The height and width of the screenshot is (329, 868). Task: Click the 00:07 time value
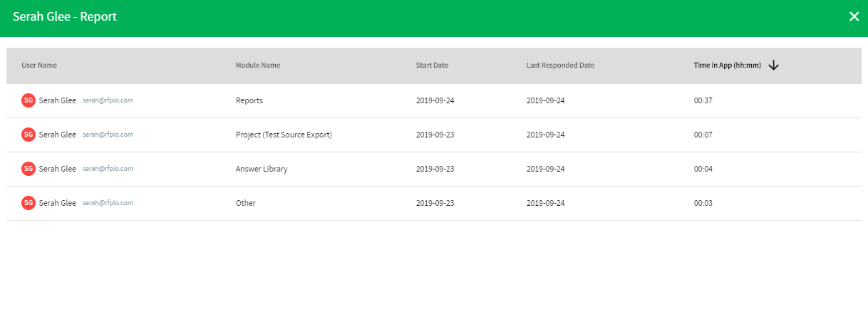tap(703, 135)
